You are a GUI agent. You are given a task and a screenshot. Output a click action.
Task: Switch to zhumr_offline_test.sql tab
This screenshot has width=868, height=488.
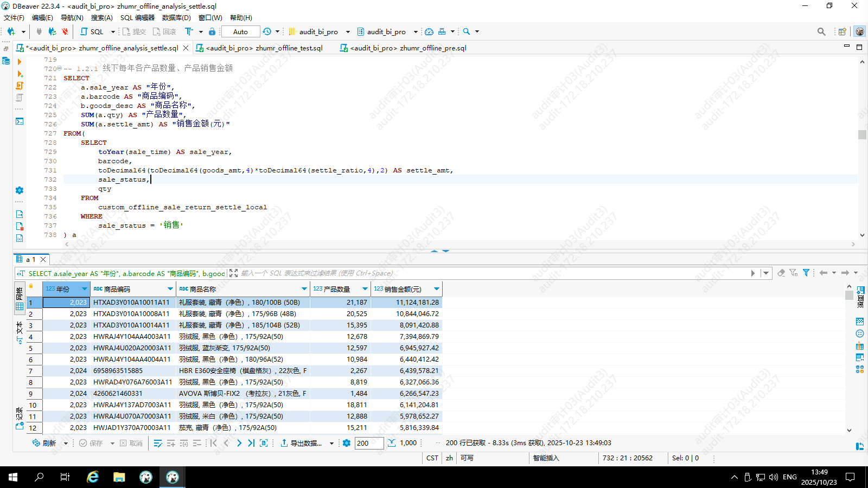[x=264, y=48]
